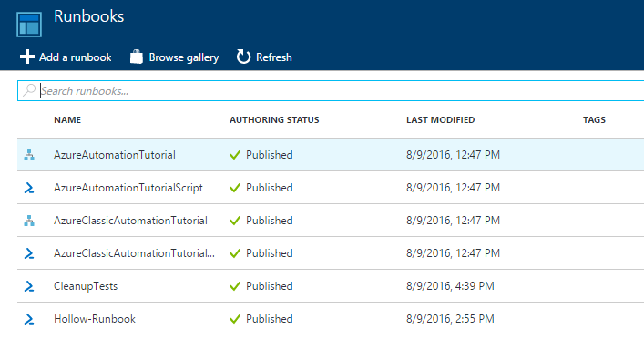
Task: Open the AzureAutomationTutorial runbook
Action: pos(115,155)
